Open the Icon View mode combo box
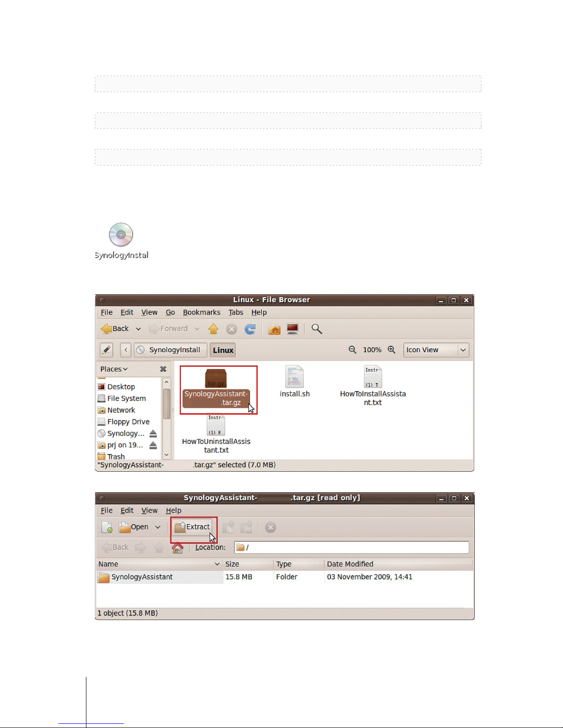 click(436, 350)
